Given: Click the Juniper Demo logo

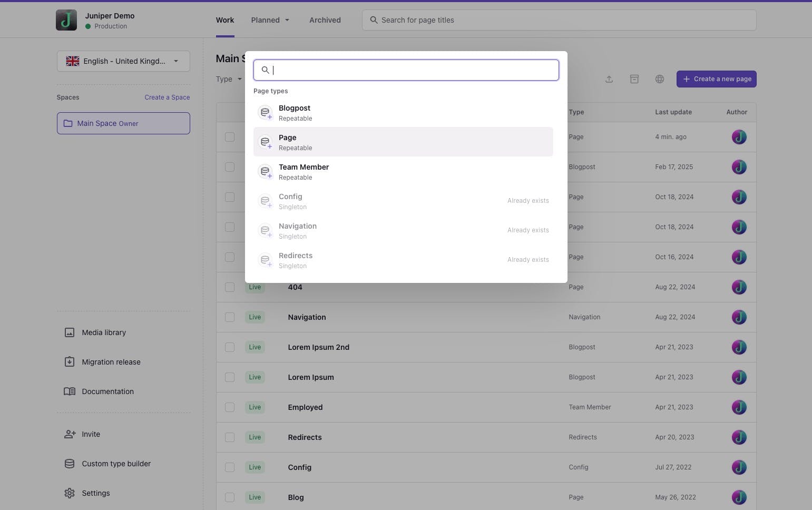Looking at the screenshot, I should click(66, 20).
